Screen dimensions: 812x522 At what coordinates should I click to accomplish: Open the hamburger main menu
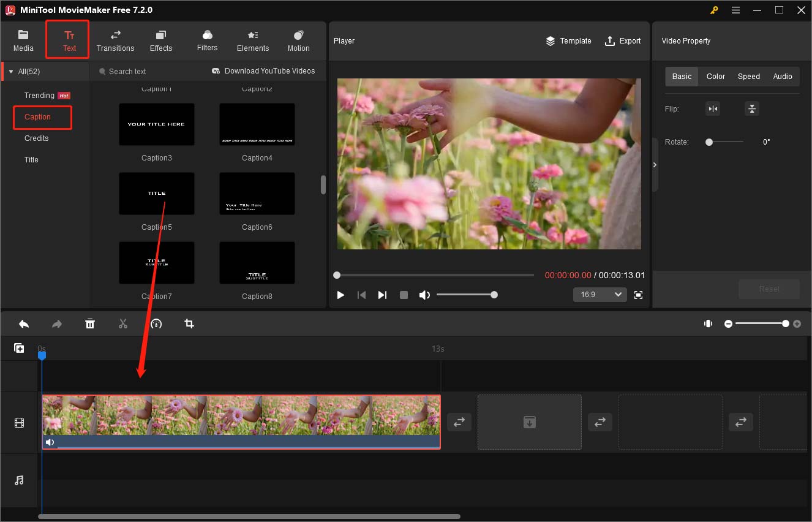pos(735,10)
